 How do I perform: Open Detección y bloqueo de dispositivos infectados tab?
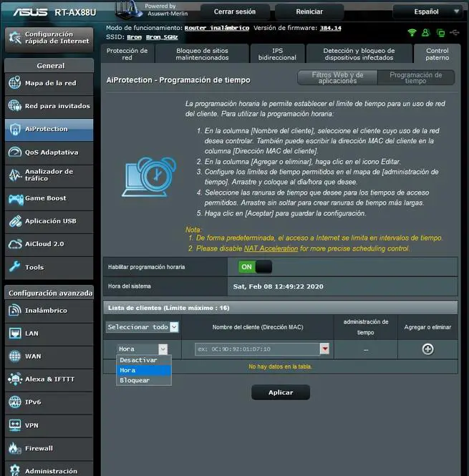(359, 54)
